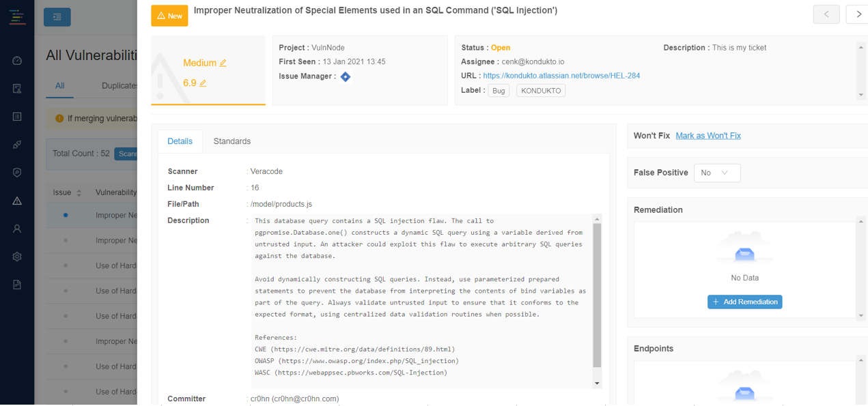Open the settings gear icon in the sidebar
The image size is (868, 406).
17,257
